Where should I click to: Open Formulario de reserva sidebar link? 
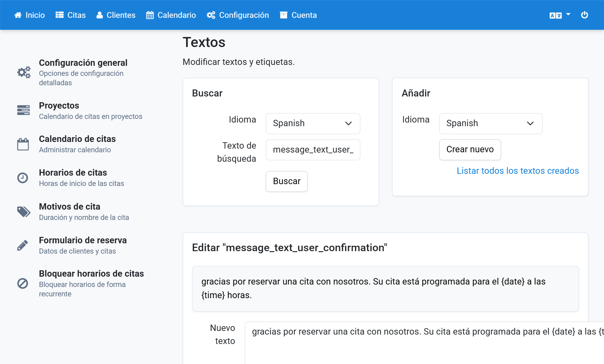[x=83, y=240]
